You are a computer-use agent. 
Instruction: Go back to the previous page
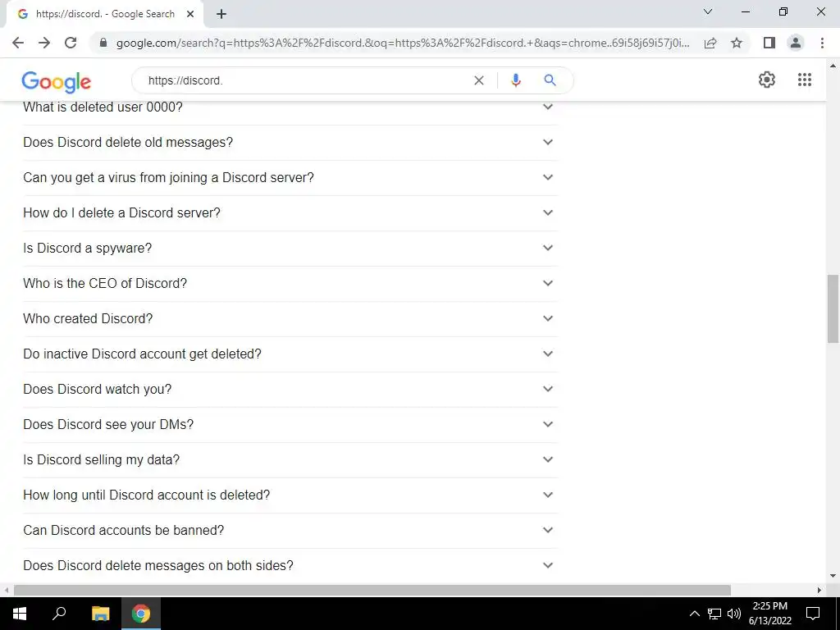[x=18, y=43]
